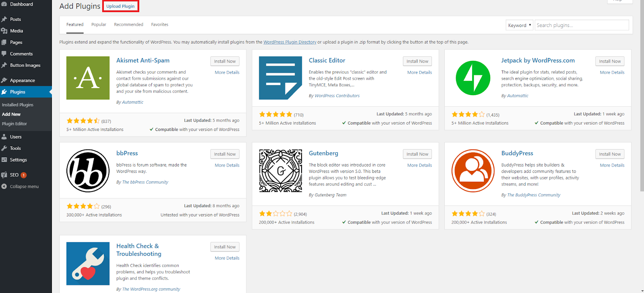Screen dimensions: 644x293
Task: Click the BuddyPress title link
Action: tap(517, 153)
